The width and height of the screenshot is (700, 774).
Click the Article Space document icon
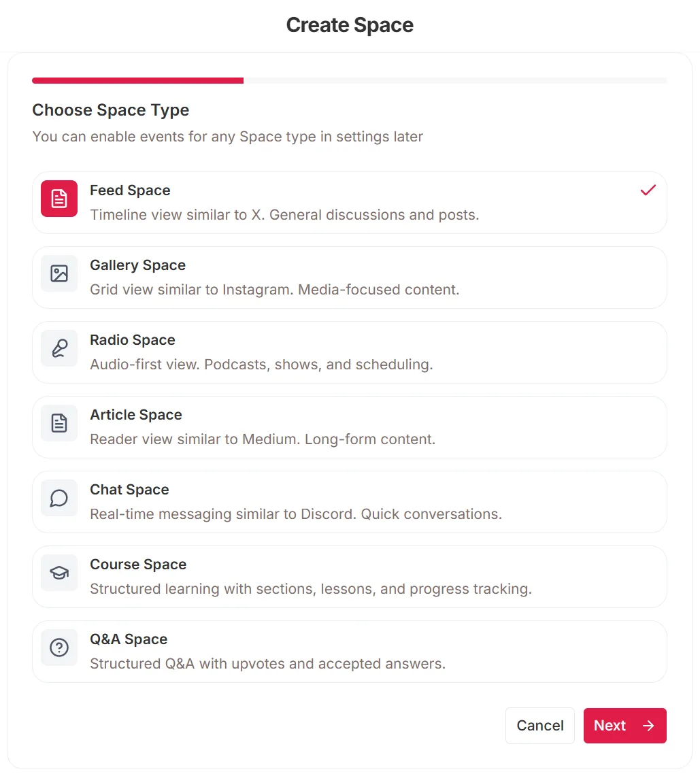(59, 423)
